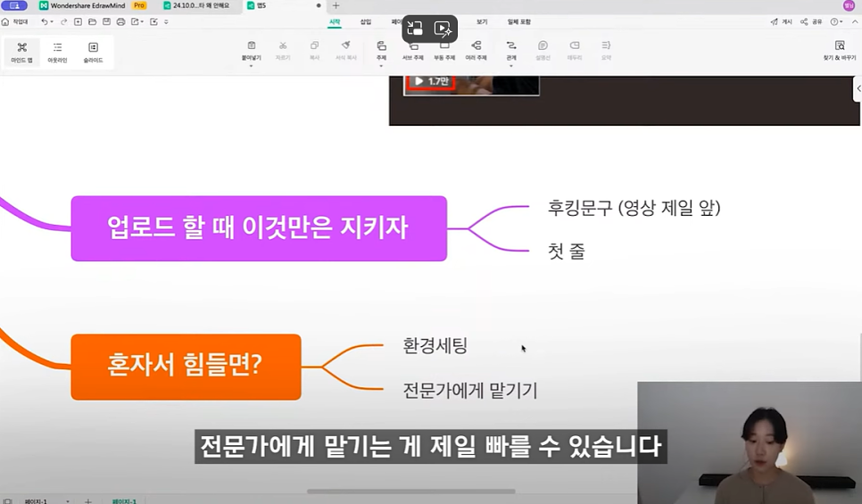Open the Paste options dropdown arrow
Viewport: 862px width, 504px height.
pyautogui.click(x=252, y=66)
